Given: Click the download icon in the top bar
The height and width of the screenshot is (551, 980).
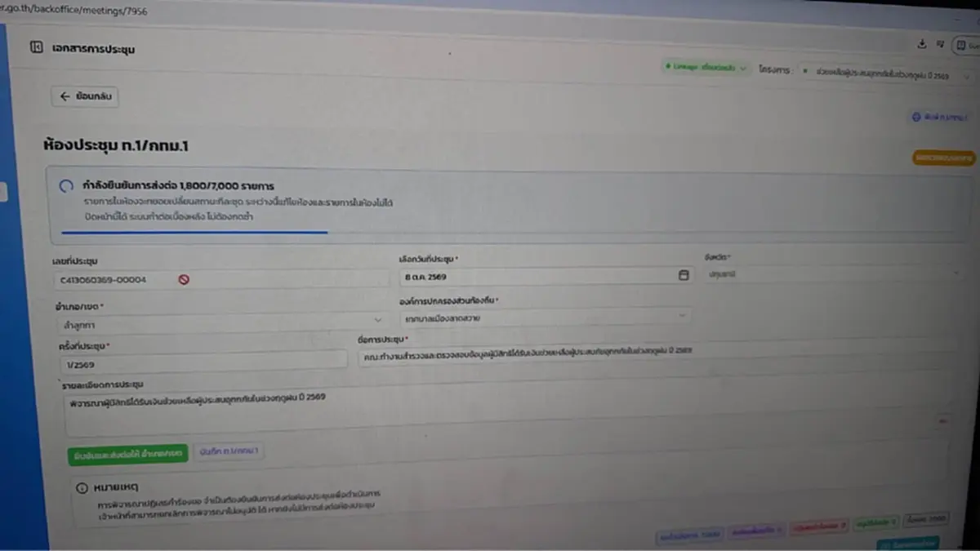Looking at the screenshot, I should [x=922, y=44].
